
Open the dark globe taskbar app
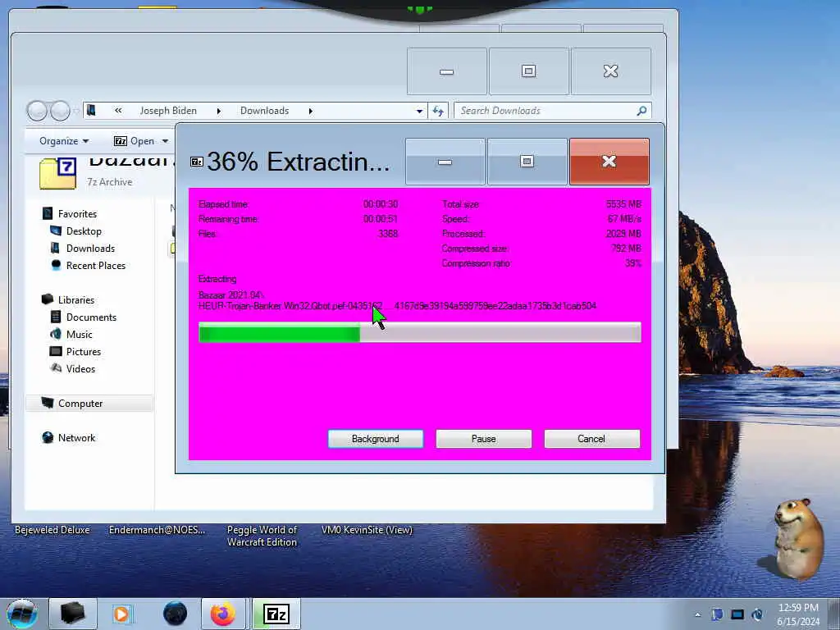(176, 614)
